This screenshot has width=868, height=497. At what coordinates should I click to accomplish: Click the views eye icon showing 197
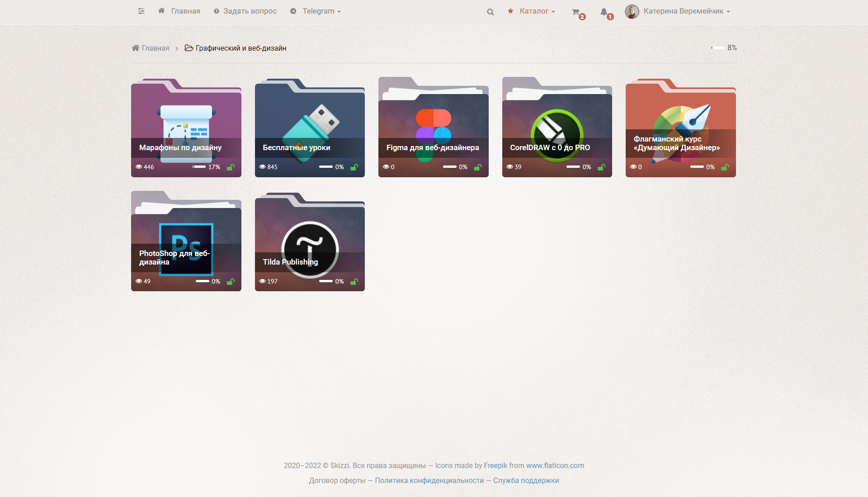[262, 281]
